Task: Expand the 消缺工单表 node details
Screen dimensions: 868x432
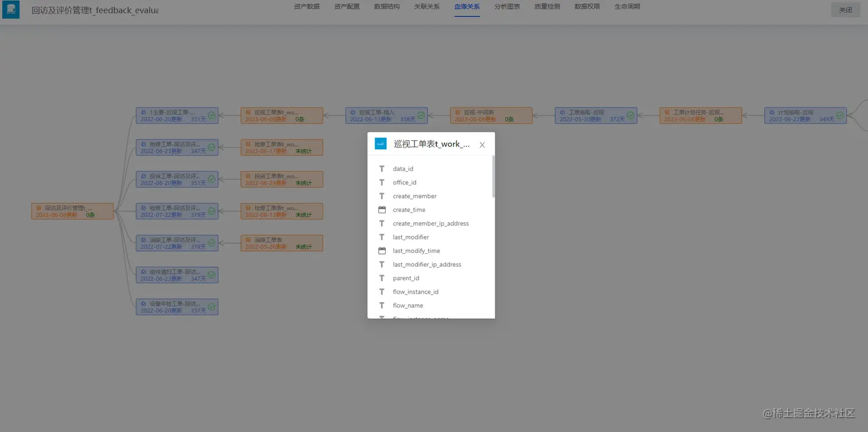Action: point(281,242)
